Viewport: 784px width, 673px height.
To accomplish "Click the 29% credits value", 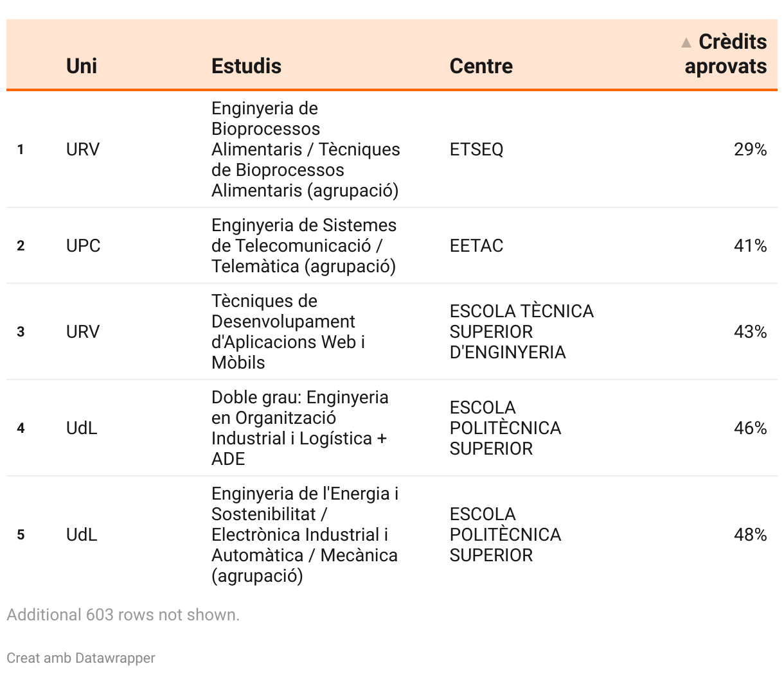I will pos(751,150).
